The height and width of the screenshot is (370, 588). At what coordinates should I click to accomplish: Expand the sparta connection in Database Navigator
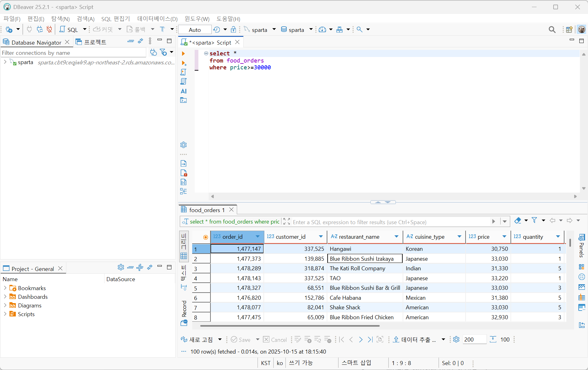(x=5, y=62)
